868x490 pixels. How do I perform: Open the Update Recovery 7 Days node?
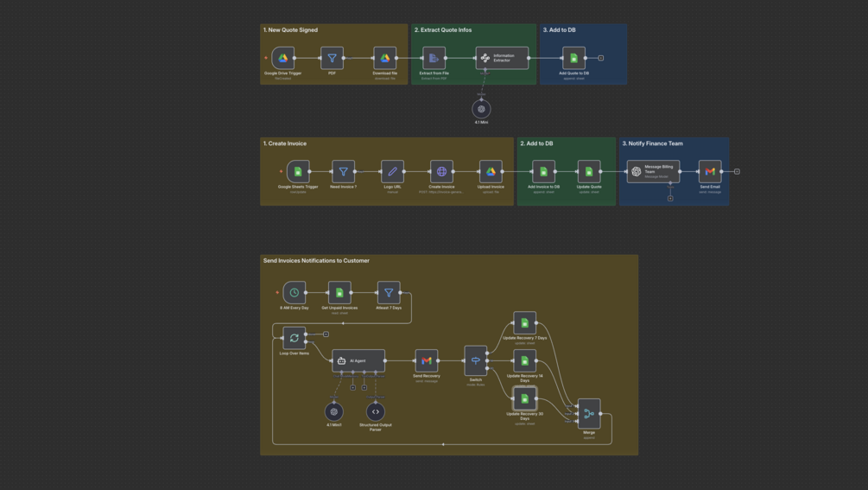pyautogui.click(x=525, y=323)
